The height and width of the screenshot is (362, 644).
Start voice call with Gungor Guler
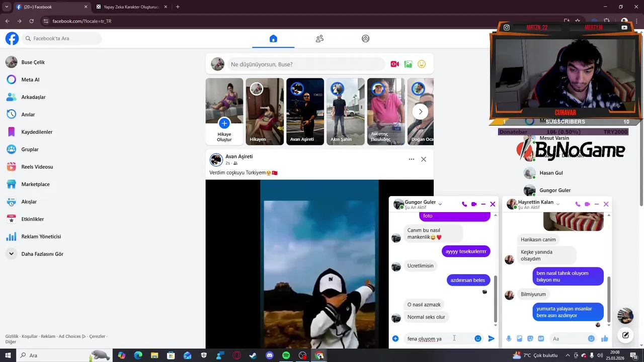[x=464, y=204]
